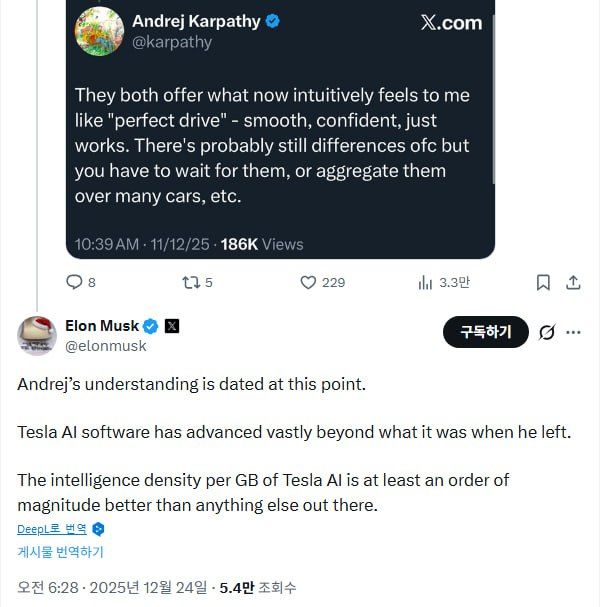603x607 pixels.
Task: Open Grok icon beside subscribe button
Action: point(547,333)
